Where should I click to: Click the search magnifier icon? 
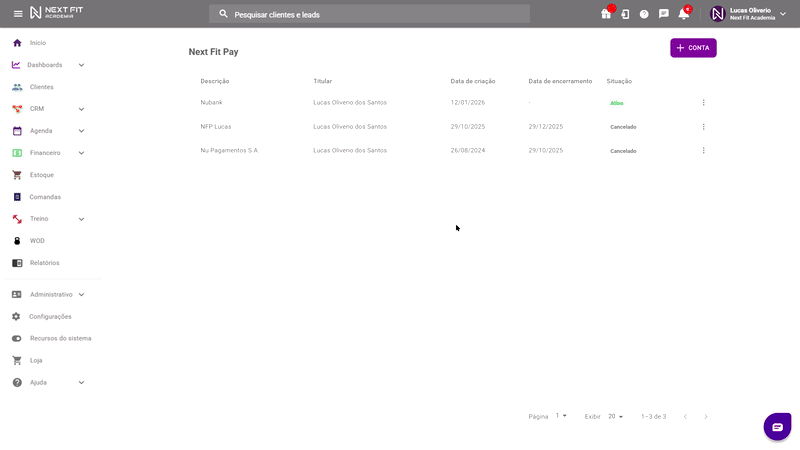[223, 14]
